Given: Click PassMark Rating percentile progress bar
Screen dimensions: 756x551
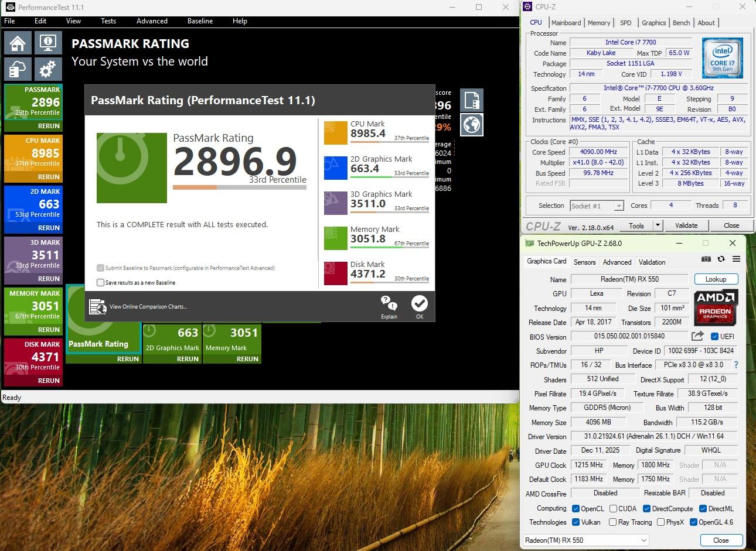Looking at the screenshot, I should click(240, 187).
